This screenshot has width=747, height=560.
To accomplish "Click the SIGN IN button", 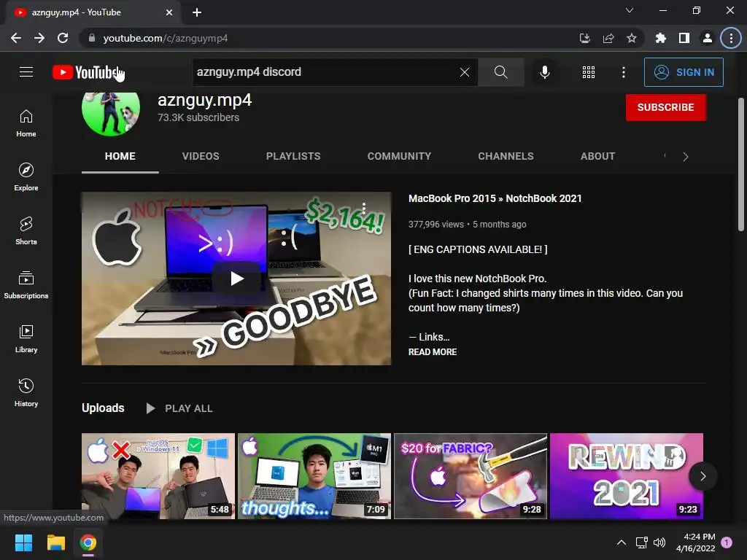I will click(684, 72).
